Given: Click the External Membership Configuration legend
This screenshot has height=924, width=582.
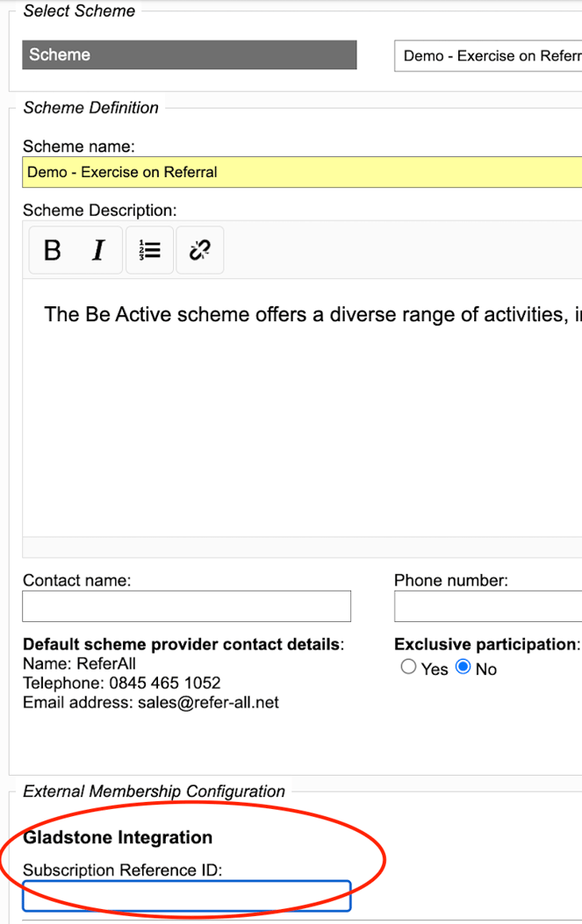Looking at the screenshot, I should click(154, 791).
